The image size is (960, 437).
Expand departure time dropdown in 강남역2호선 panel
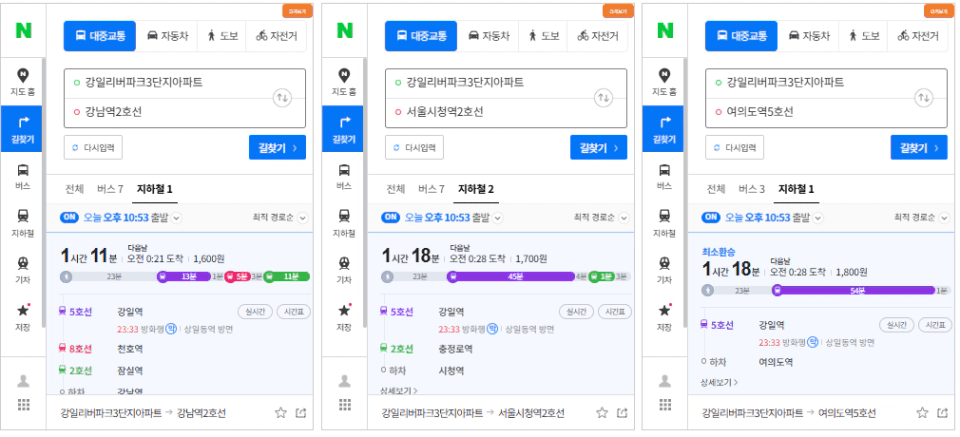click(177, 218)
